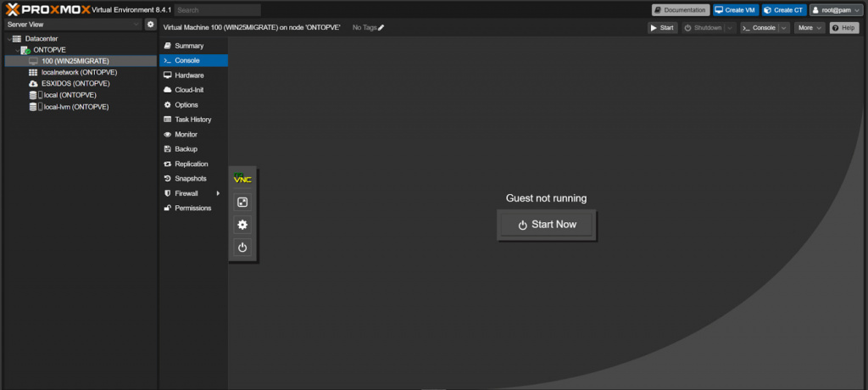Click the Help button

(843, 28)
